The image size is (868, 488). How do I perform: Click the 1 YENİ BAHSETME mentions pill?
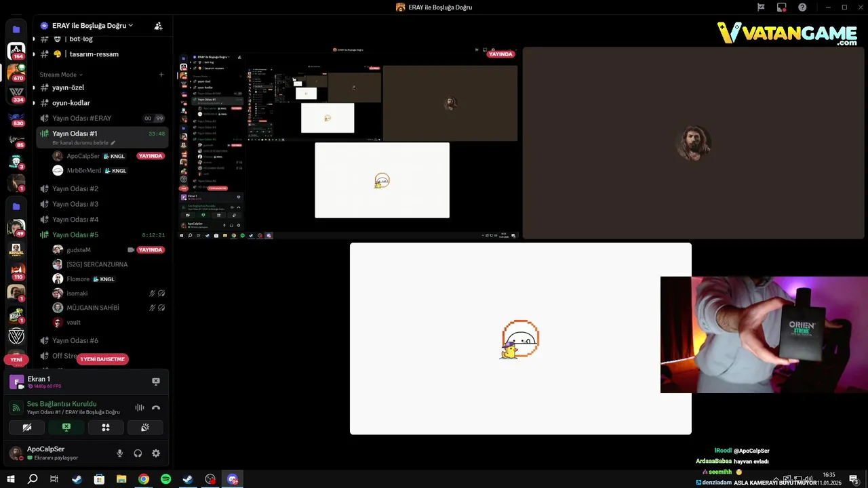pyautogui.click(x=102, y=359)
